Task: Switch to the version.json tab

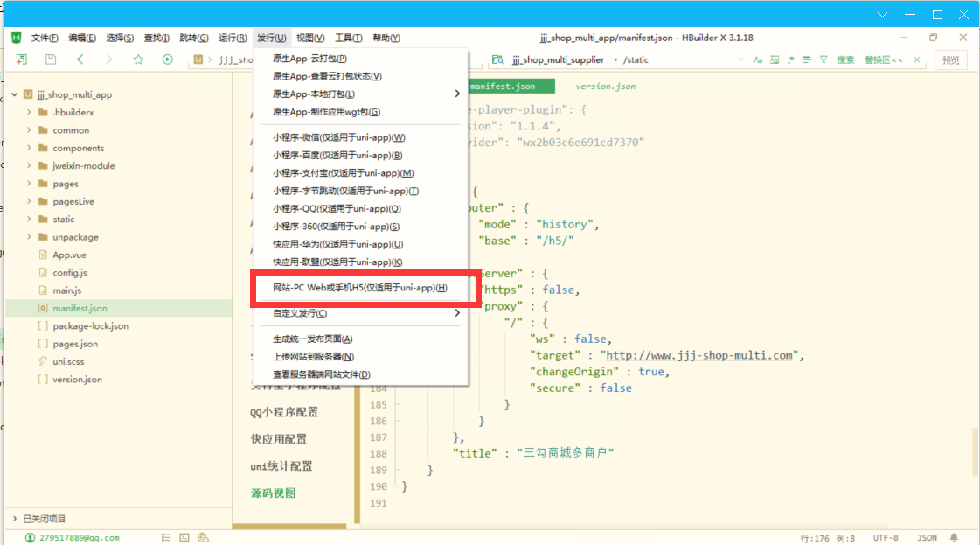Action: pyautogui.click(x=605, y=87)
